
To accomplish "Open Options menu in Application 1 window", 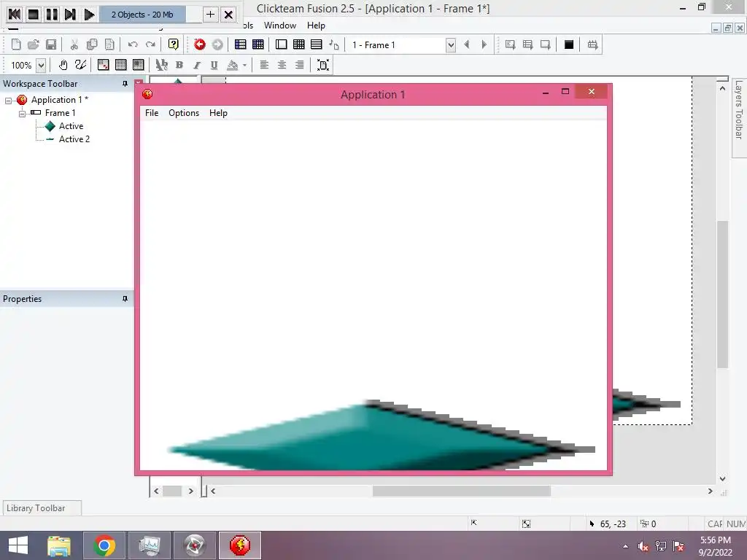I will tap(184, 113).
